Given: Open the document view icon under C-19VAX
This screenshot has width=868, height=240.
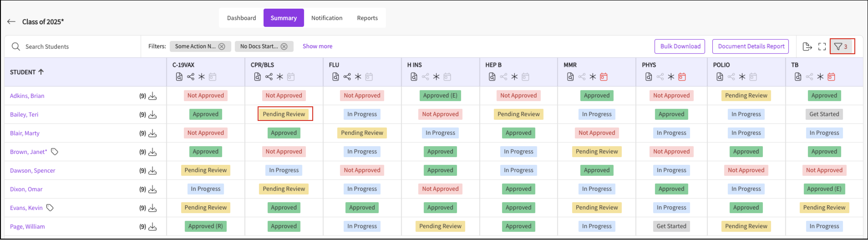Looking at the screenshot, I should [x=179, y=77].
